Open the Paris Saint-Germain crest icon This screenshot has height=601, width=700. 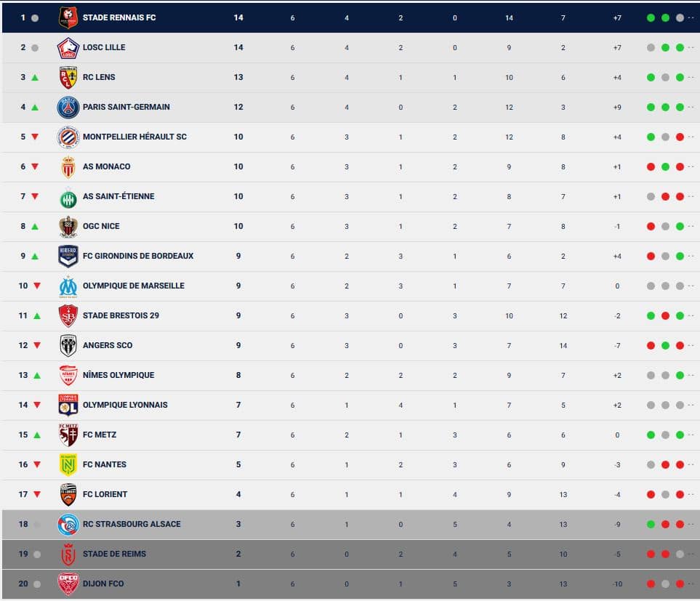point(68,107)
